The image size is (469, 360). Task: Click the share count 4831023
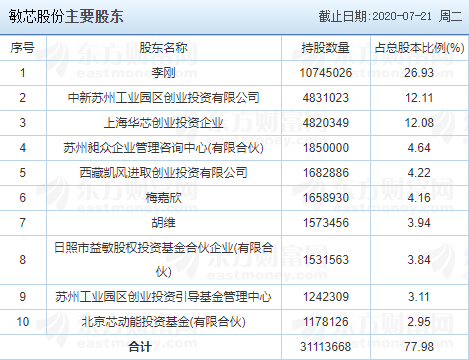click(326, 98)
